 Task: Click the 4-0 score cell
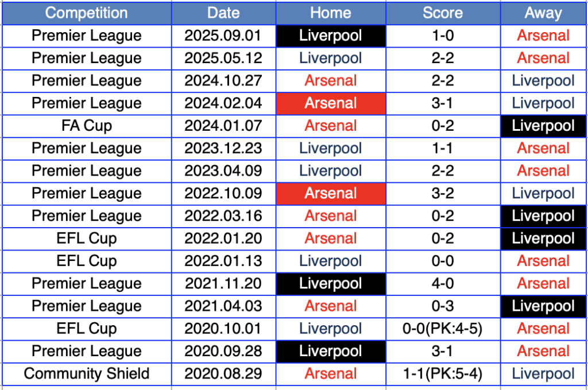point(443,283)
